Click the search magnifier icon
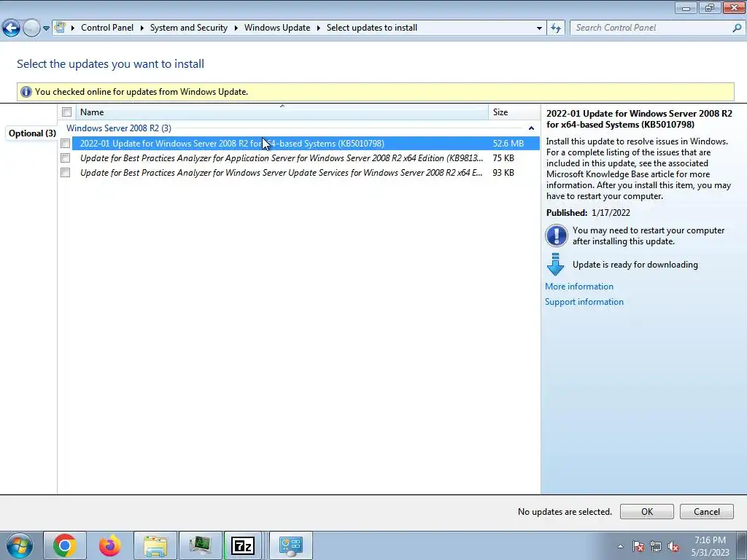Image resolution: width=747 pixels, height=560 pixels. coord(737,28)
